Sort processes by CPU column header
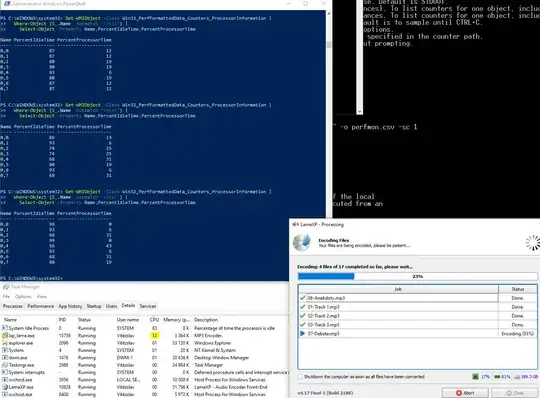This screenshot has width=540, height=398. (154, 320)
